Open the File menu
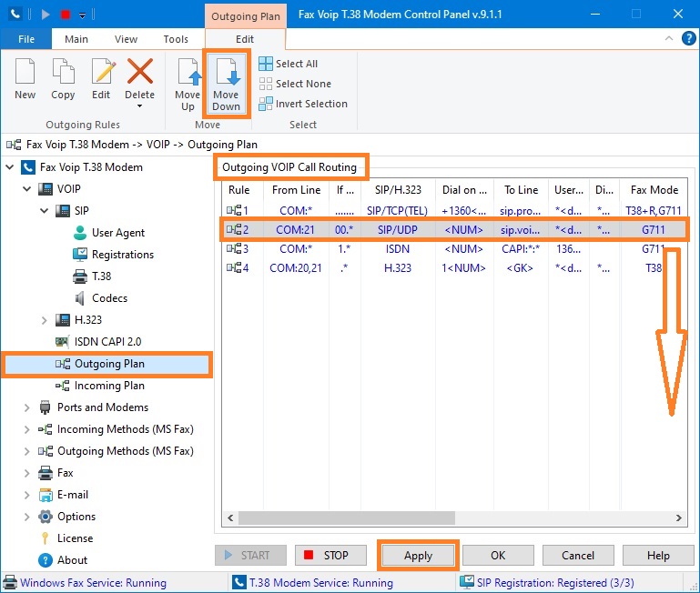The image size is (700, 593). 26,39
